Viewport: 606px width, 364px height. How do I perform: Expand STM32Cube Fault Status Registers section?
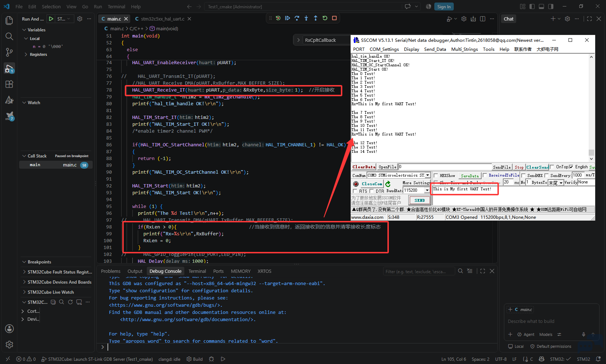(57, 272)
